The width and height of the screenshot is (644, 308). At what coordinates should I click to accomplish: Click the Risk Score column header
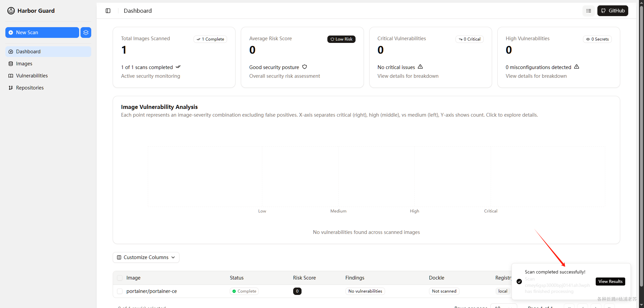tap(305, 278)
